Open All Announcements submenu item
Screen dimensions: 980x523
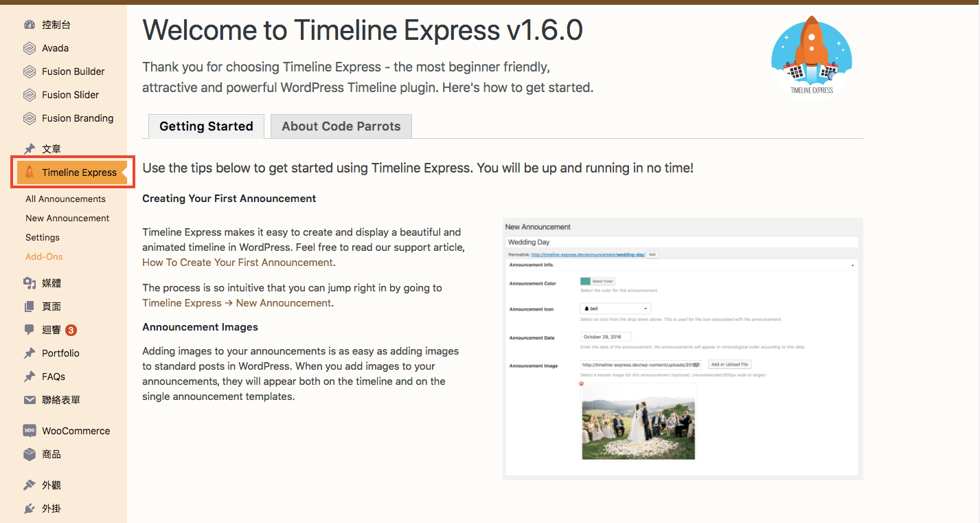click(x=65, y=199)
